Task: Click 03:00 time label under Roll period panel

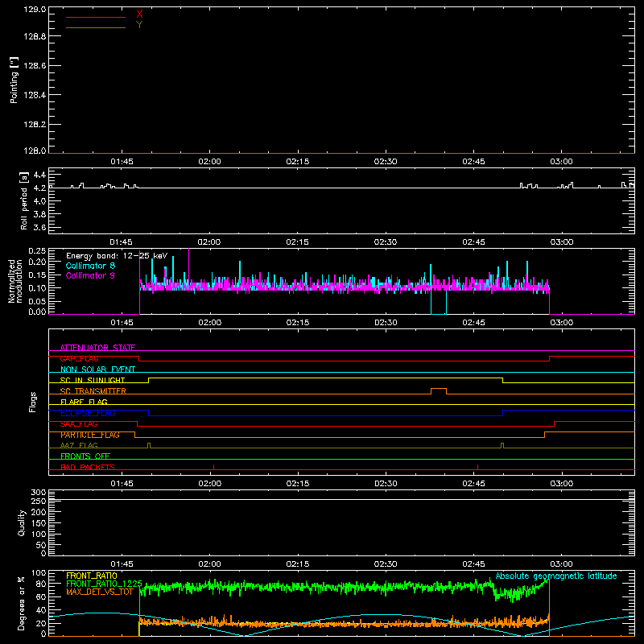Action: pos(561,242)
